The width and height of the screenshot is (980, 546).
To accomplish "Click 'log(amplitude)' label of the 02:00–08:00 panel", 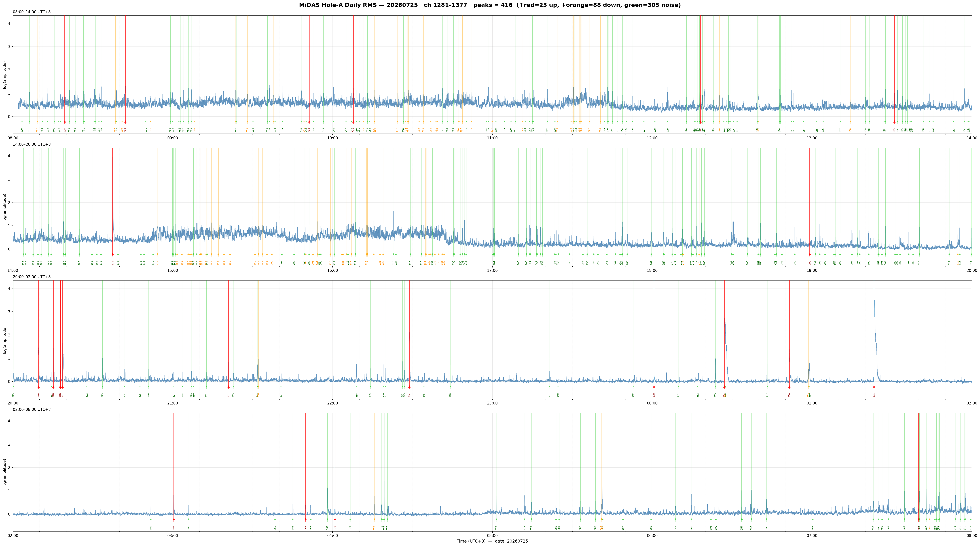I will pyautogui.click(x=5, y=472).
